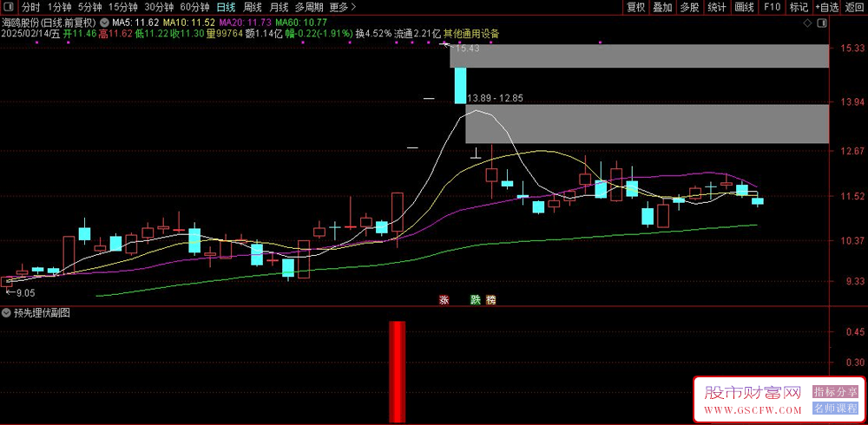Click the lower gray gap zone rectangle
Screen dimensions: 868x425
[648, 123]
